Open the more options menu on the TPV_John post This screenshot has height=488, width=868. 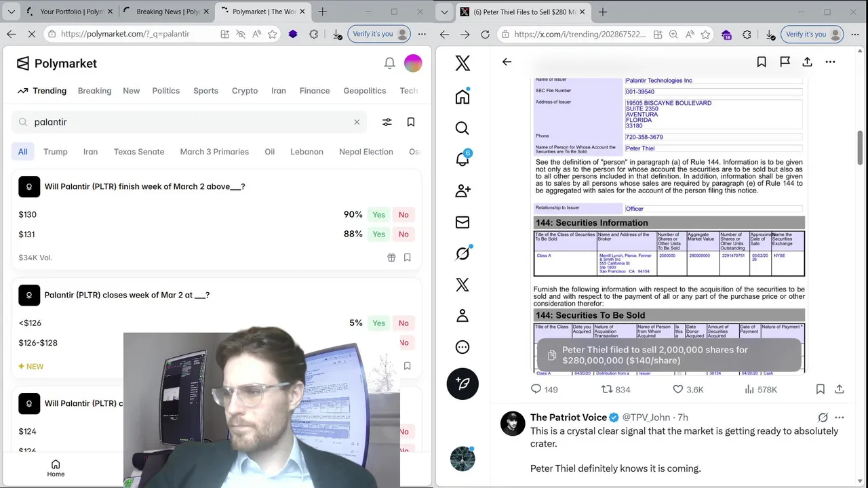click(x=840, y=418)
